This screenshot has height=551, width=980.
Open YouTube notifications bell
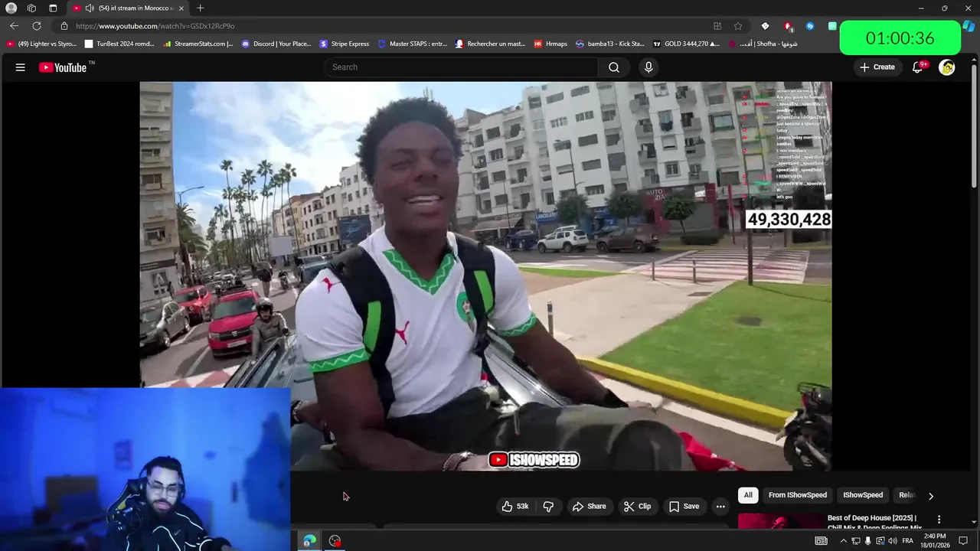pyautogui.click(x=917, y=67)
